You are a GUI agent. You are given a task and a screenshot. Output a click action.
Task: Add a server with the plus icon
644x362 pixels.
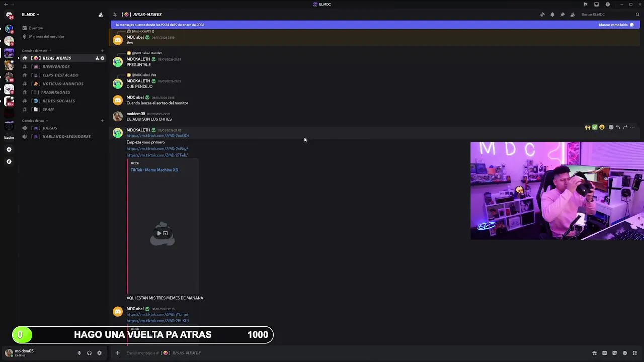point(9,149)
